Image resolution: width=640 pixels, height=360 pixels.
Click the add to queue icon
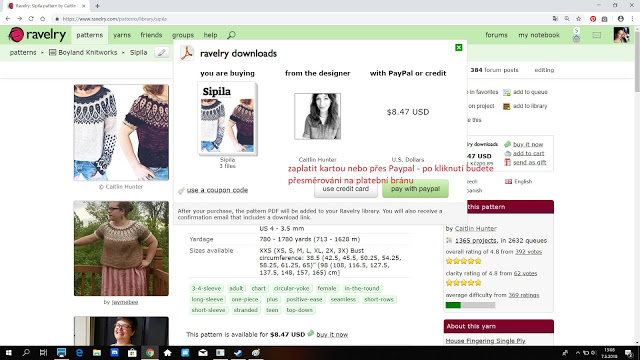click(507, 92)
